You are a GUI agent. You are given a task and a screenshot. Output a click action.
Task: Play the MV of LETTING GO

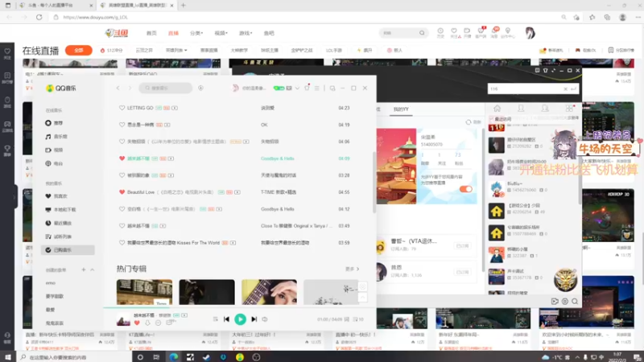coord(175,108)
